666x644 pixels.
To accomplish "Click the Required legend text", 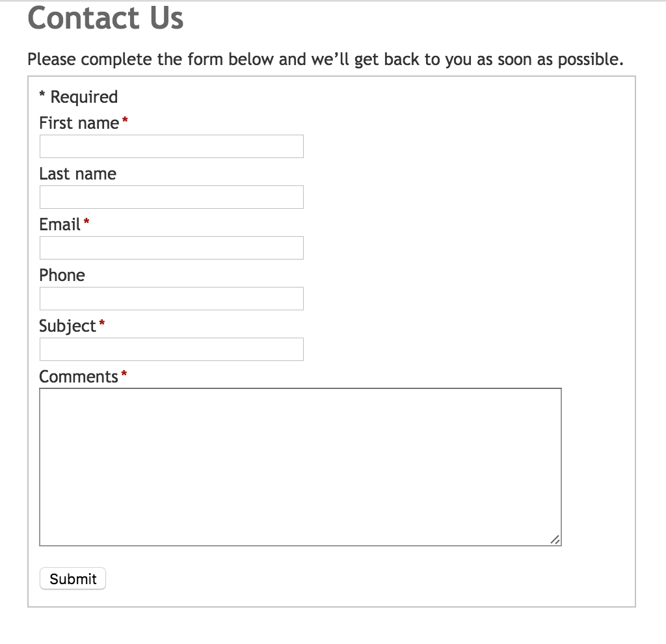I will point(79,96).
